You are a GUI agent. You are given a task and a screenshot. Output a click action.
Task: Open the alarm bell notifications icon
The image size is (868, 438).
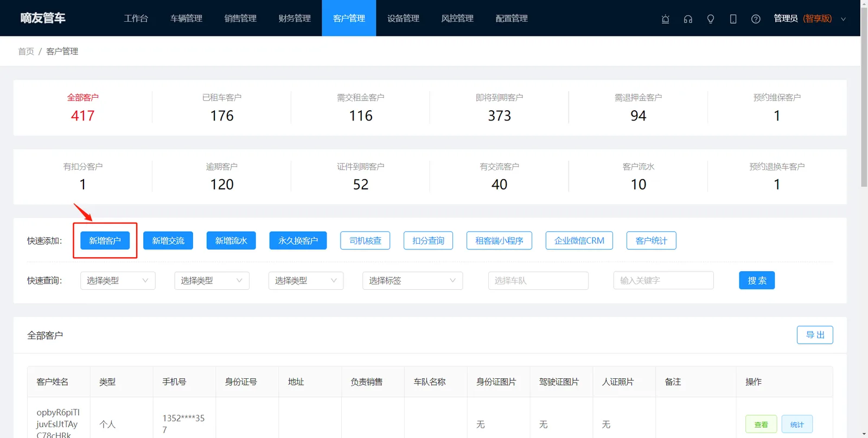pos(665,19)
